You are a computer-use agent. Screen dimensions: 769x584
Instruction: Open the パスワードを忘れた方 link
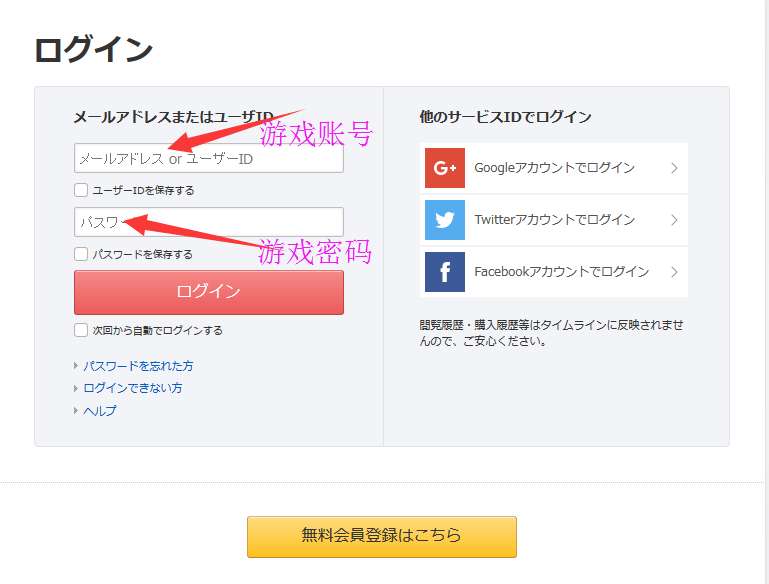click(x=138, y=366)
